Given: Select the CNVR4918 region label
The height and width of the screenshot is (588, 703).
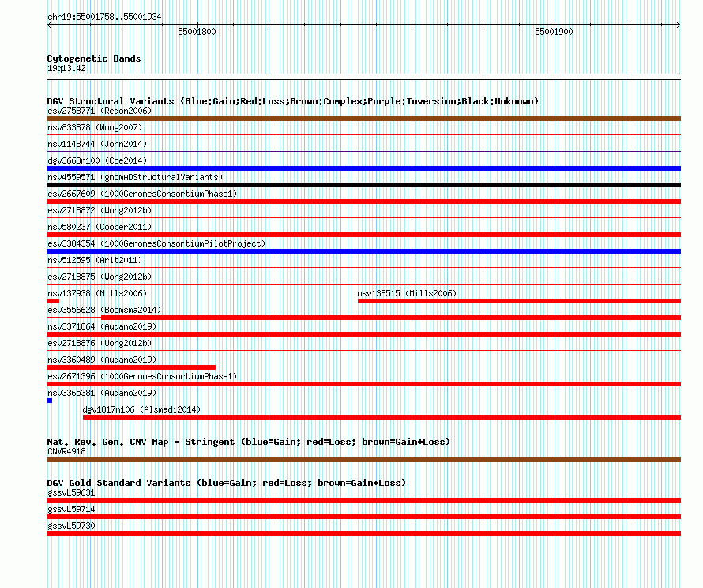Looking at the screenshot, I should coord(66,451).
